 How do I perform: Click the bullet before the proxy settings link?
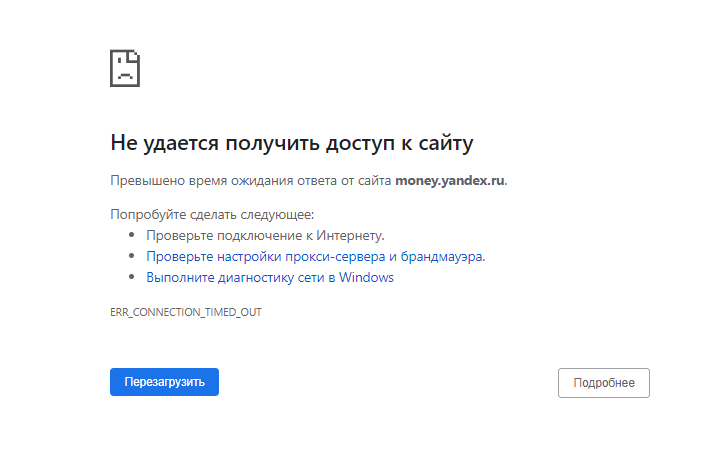coord(131,256)
